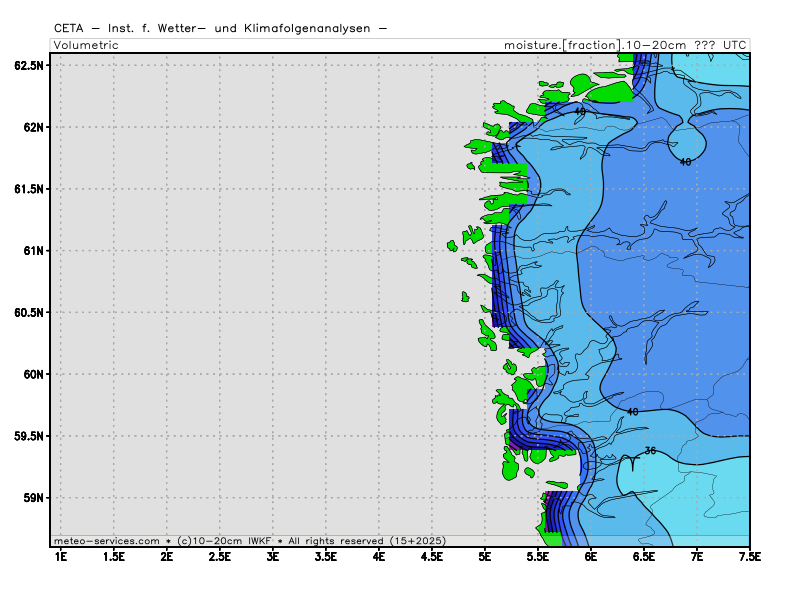
Task: Click the UTC time label
Action: click(734, 45)
